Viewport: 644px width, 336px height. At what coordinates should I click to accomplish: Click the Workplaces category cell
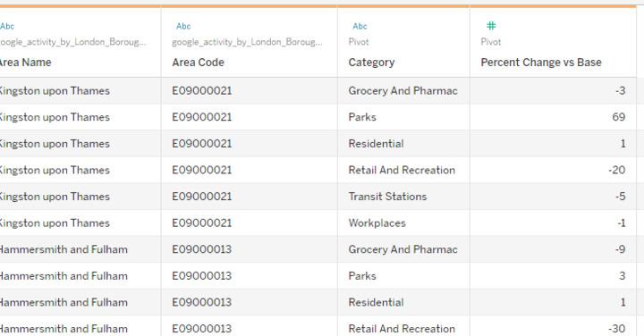(x=403, y=223)
